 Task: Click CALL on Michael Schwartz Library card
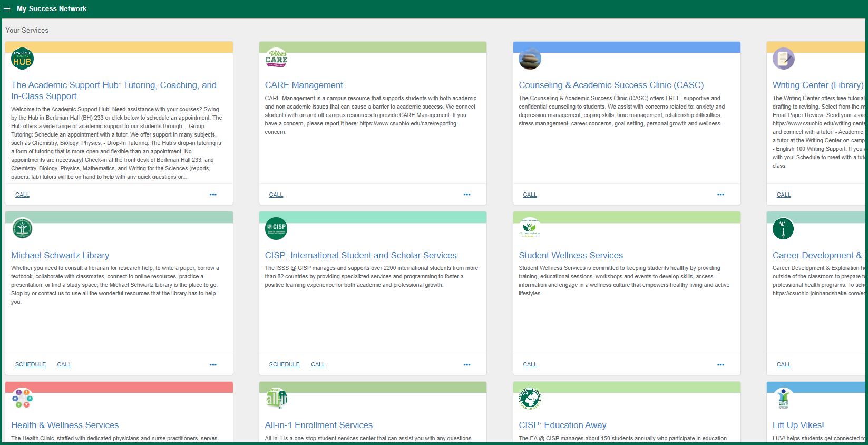click(64, 364)
